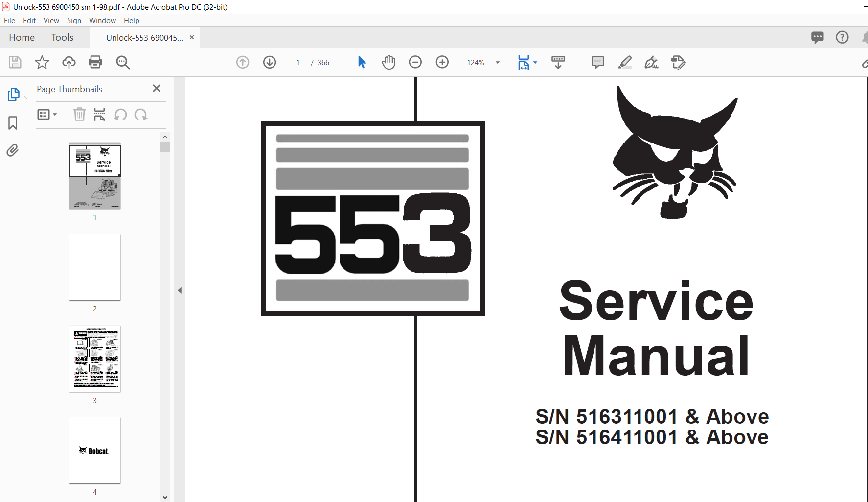868x502 pixels.
Task: Open the Help menu
Action: tap(132, 21)
